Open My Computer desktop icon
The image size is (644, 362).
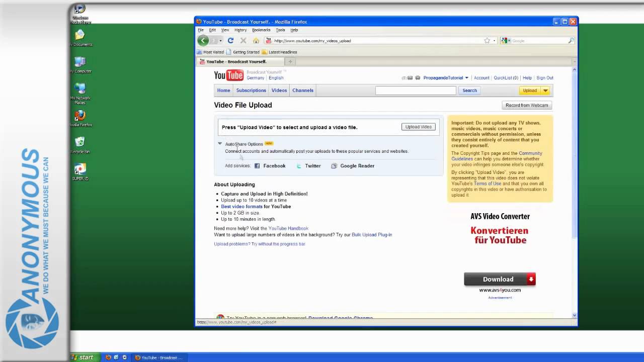click(x=80, y=65)
